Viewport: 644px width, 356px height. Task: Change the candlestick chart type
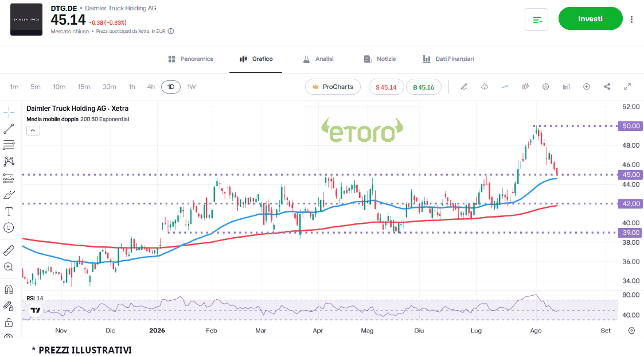525,87
